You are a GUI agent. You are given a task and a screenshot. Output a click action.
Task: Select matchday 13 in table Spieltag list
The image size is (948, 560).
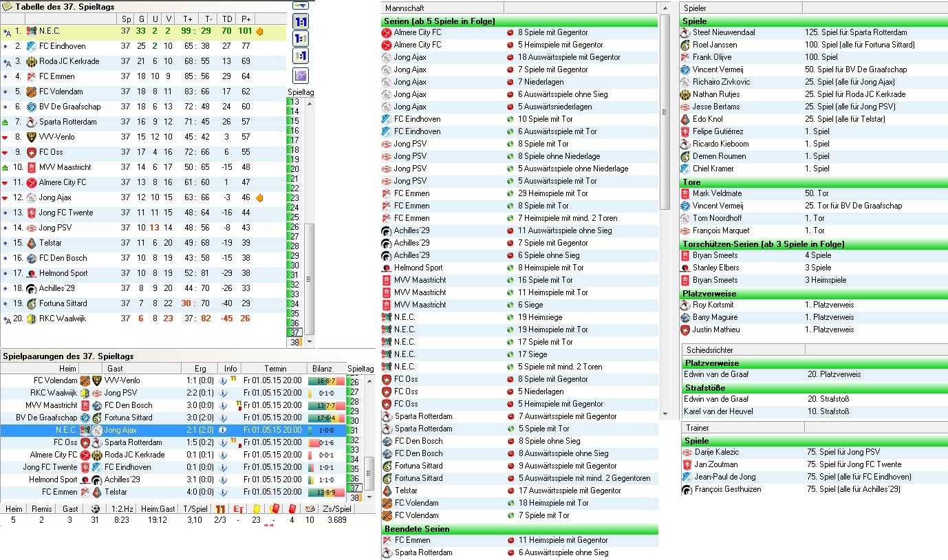tap(294, 102)
